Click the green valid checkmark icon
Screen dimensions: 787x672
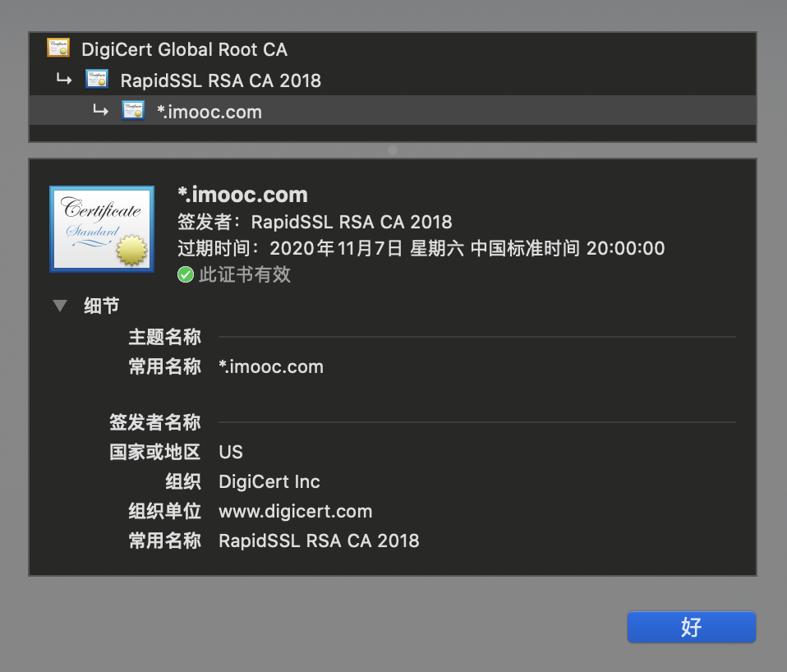click(186, 274)
